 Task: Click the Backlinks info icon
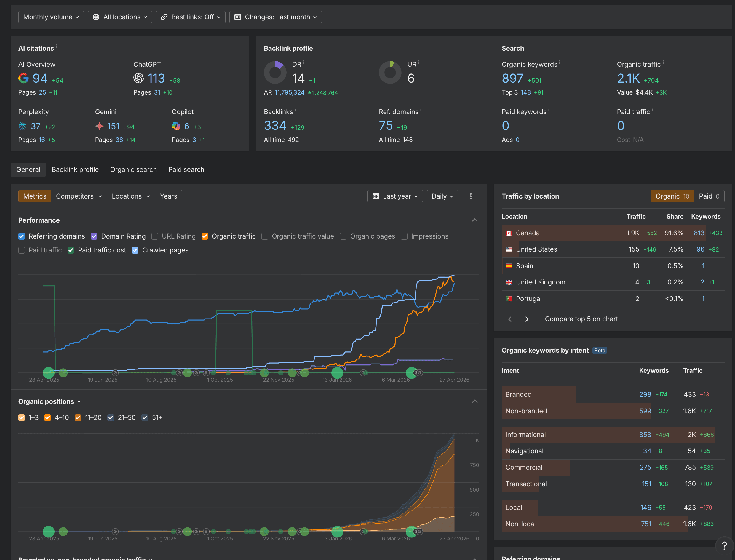pyautogui.click(x=295, y=109)
